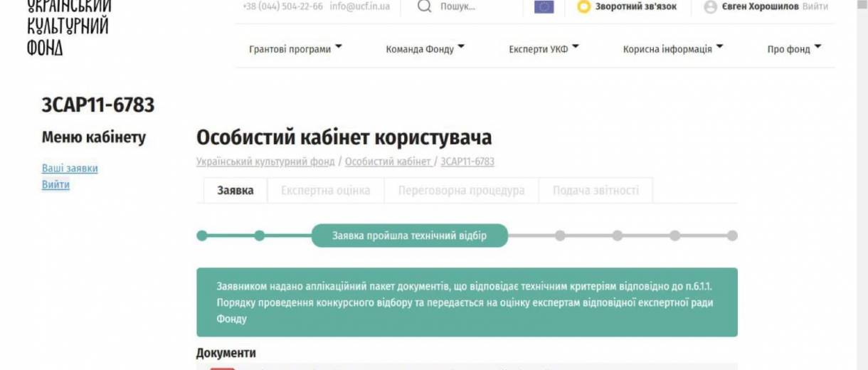This screenshot has height=370, width=868.
Task: Click the Документи section heading
Action: [226, 353]
